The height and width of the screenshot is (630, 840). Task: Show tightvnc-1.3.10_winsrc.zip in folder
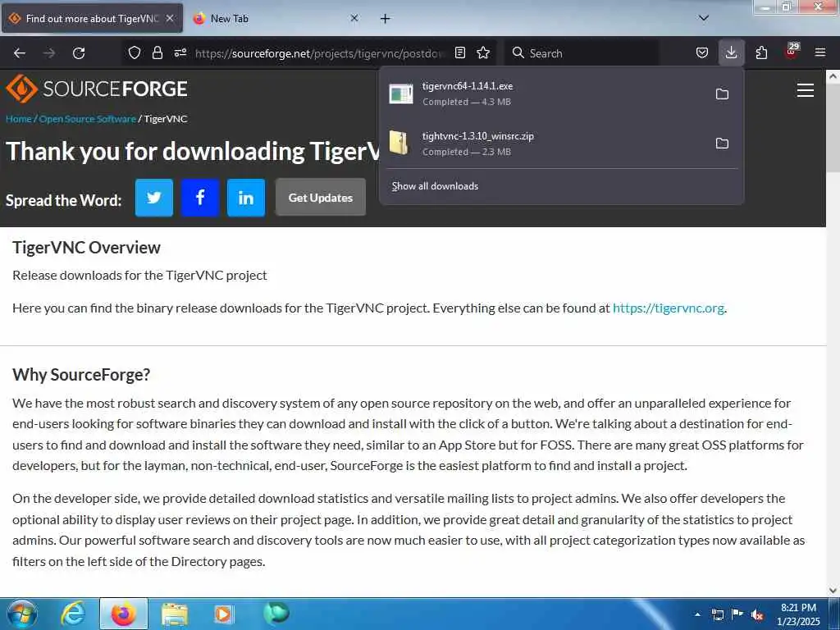click(722, 143)
